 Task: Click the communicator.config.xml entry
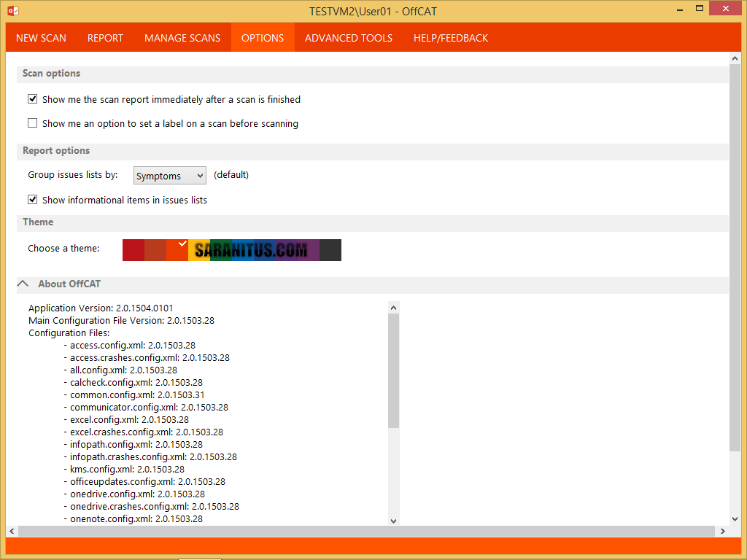[146, 407]
